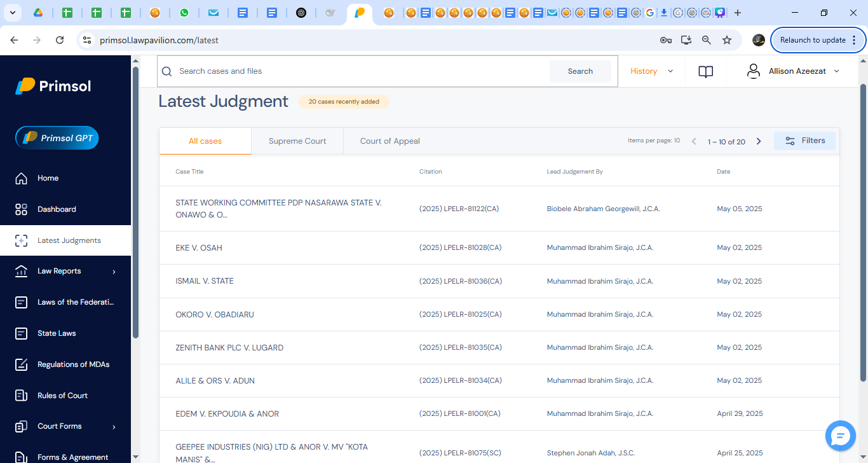Click the Search button

click(x=580, y=71)
